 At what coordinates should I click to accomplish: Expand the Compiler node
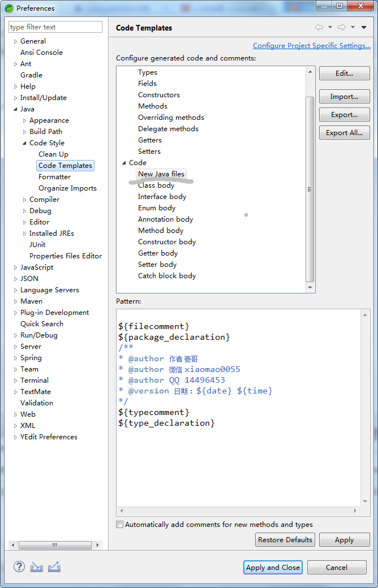pos(24,200)
